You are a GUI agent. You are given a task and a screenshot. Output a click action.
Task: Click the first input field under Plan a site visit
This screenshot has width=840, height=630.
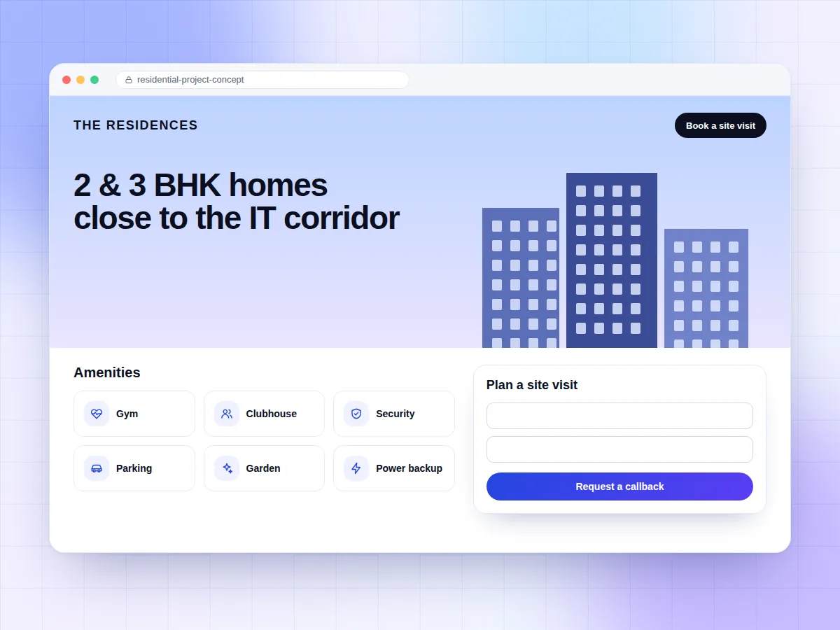click(x=619, y=416)
